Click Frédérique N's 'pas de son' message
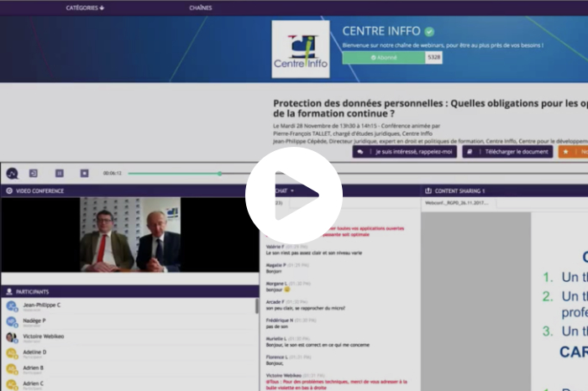The width and height of the screenshot is (588, 391). coord(291,323)
